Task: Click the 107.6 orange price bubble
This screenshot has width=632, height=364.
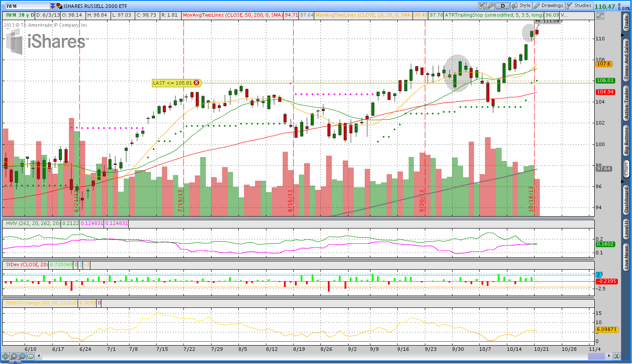Action: pyautogui.click(x=604, y=64)
